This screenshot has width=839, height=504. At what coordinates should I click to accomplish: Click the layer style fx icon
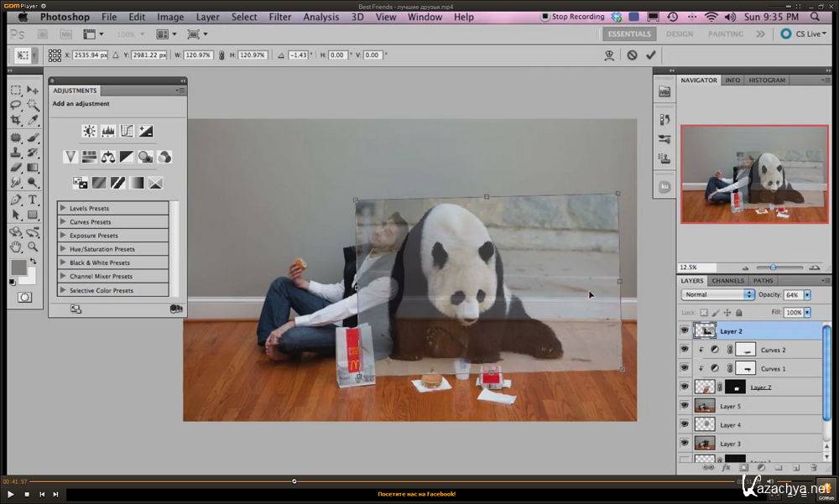[727, 467]
